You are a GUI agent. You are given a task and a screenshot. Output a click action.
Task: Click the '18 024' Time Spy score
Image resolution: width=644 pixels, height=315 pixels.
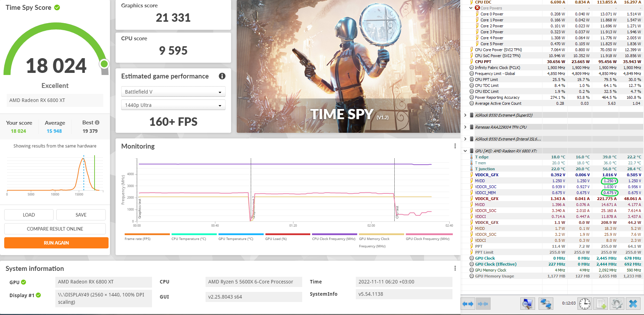(x=56, y=66)
